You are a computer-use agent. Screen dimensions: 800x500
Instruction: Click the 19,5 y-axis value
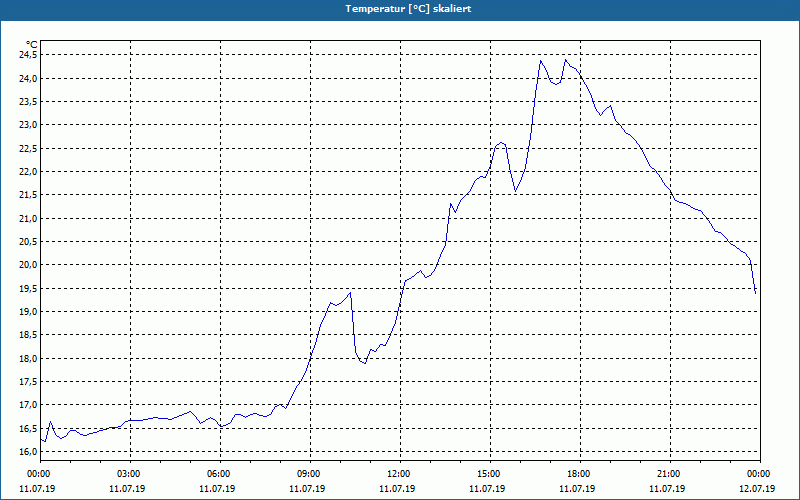click(28, 288)
